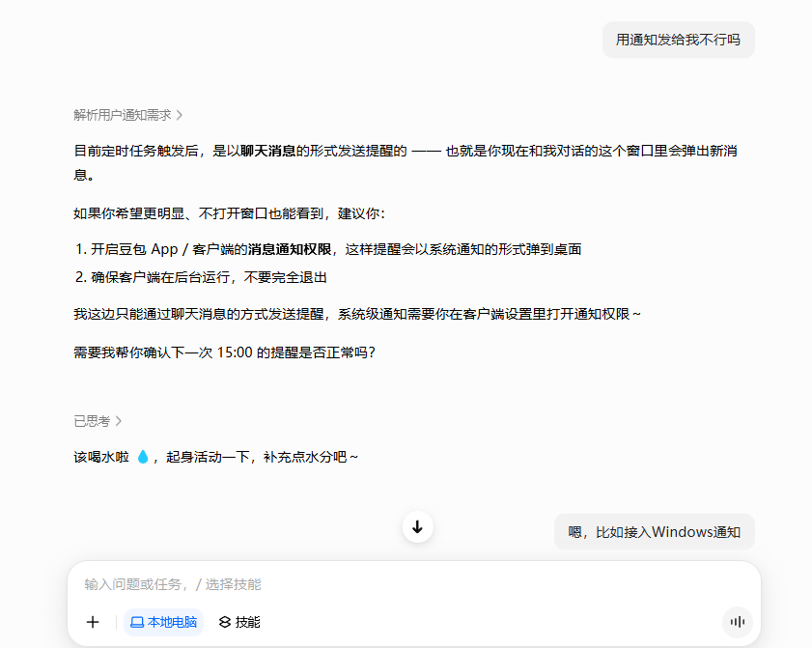This screenshot has width=812, height=648.
Task: Click the bold text 聊天消息
Action: [268, 152]
